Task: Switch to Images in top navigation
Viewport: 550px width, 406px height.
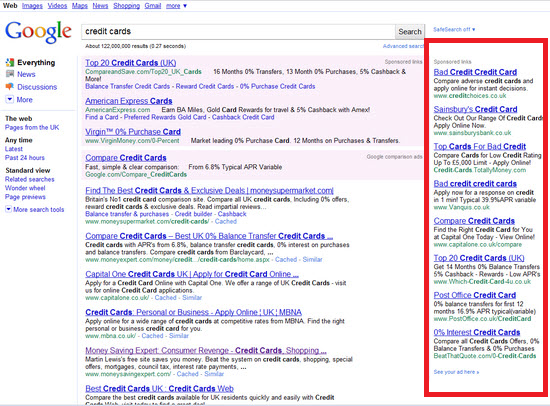Action: coord(32,6)
